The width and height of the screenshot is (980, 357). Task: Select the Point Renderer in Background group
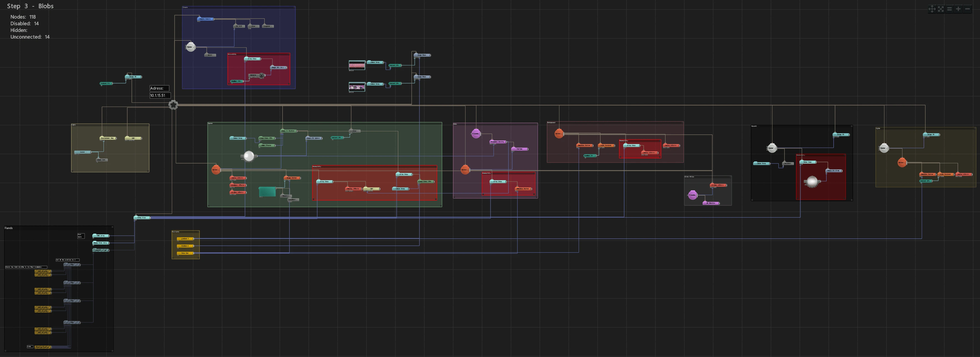(606, 145)
